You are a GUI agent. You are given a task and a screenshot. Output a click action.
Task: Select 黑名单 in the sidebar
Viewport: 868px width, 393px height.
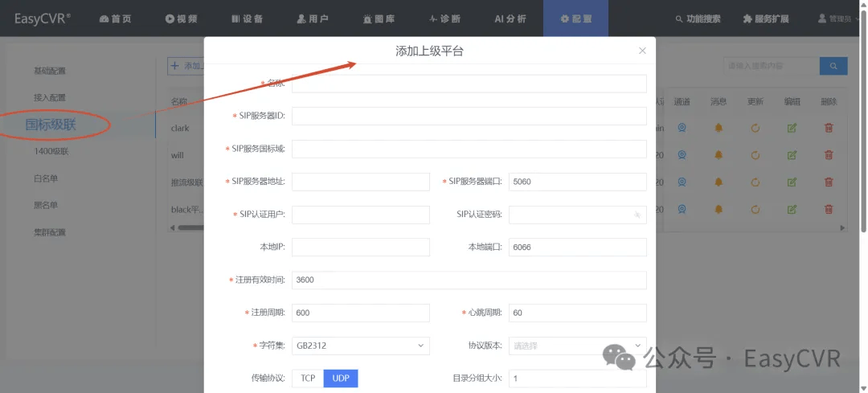pos(46,206)
